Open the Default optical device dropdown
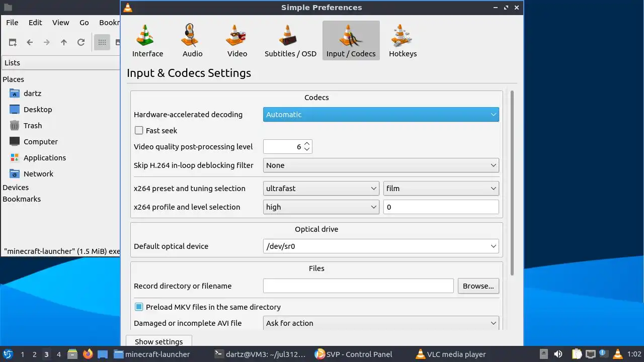This screenshot has height=362, width=644. point(381,246)
